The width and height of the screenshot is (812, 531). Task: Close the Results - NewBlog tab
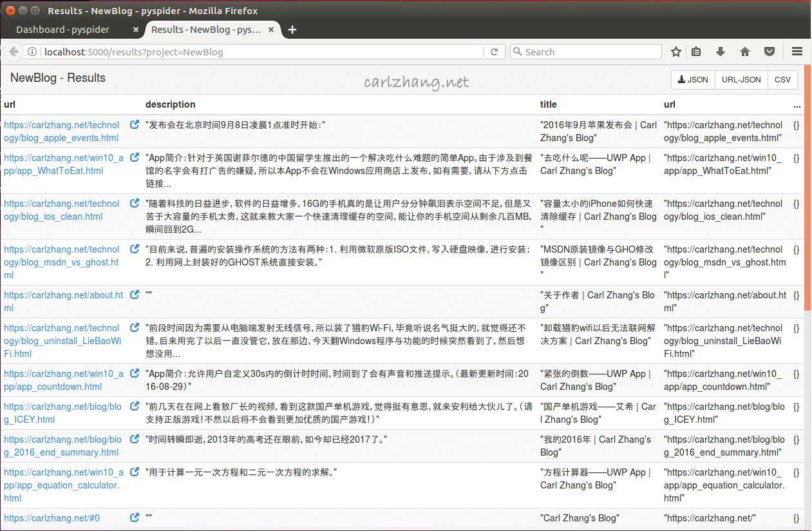point(272,30)
